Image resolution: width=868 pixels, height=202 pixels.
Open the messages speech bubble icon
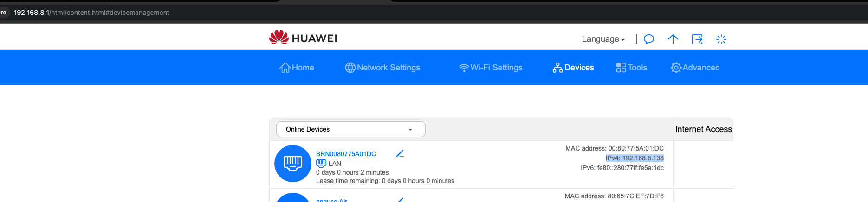coord(649,39)
